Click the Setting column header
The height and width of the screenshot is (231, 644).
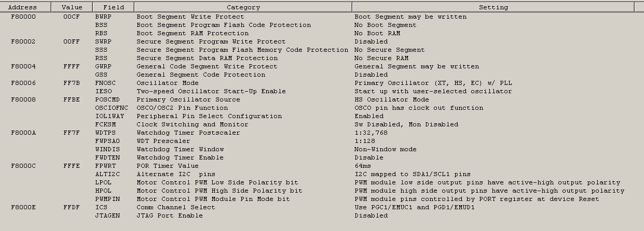493,7
